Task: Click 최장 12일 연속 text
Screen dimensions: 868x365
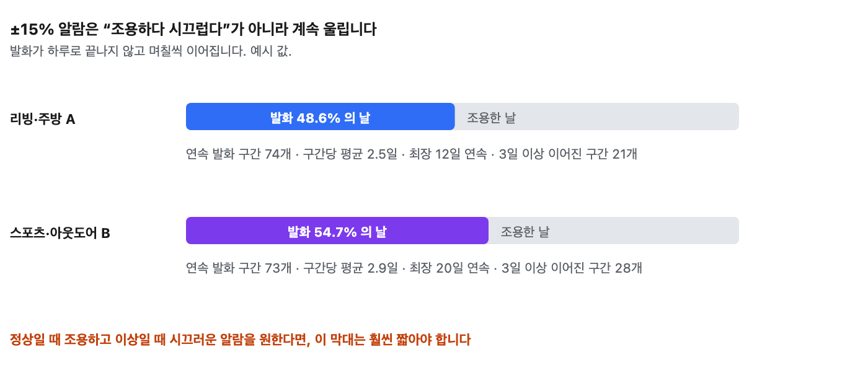Action: (448, 154)
